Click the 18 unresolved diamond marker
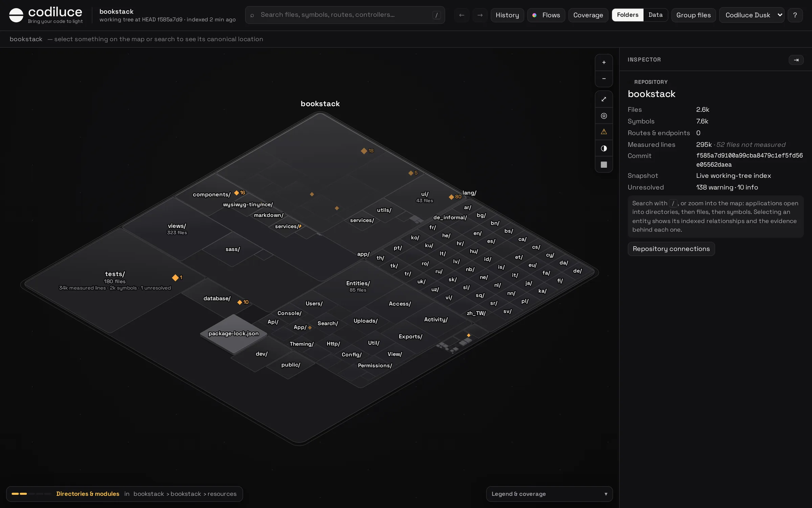This screenshot has height=508, width=812. click(367, 151)
